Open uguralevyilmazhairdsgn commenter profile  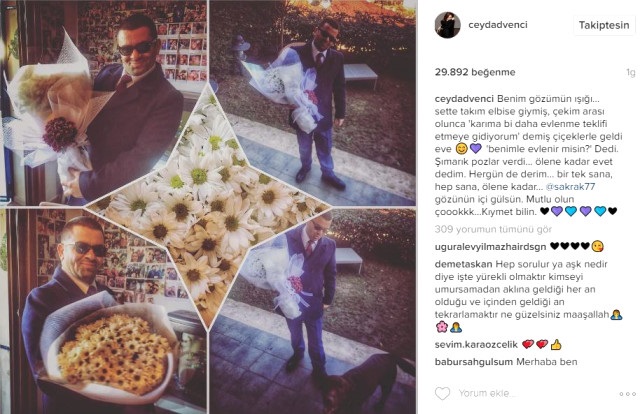point(490,247)
